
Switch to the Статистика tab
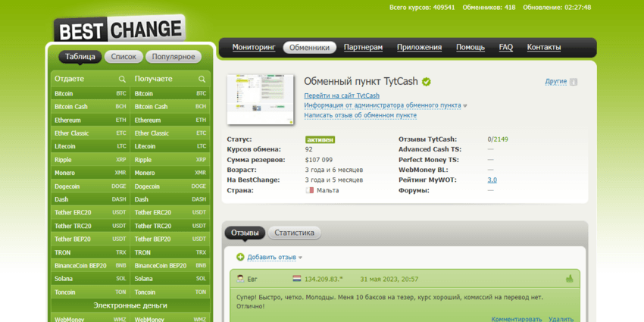(294, 233)
